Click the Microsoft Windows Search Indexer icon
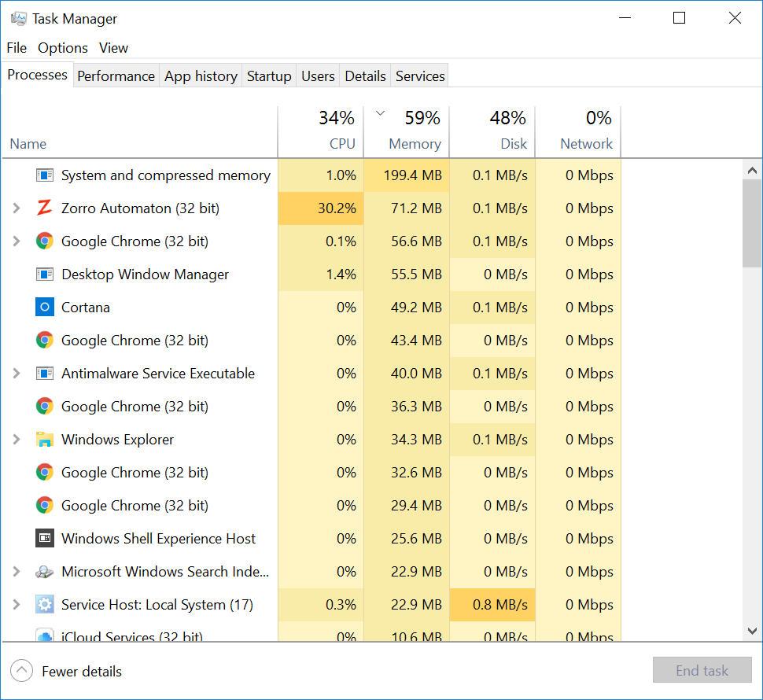The width and height of the screenshot is (763, 700). (45, 572)
